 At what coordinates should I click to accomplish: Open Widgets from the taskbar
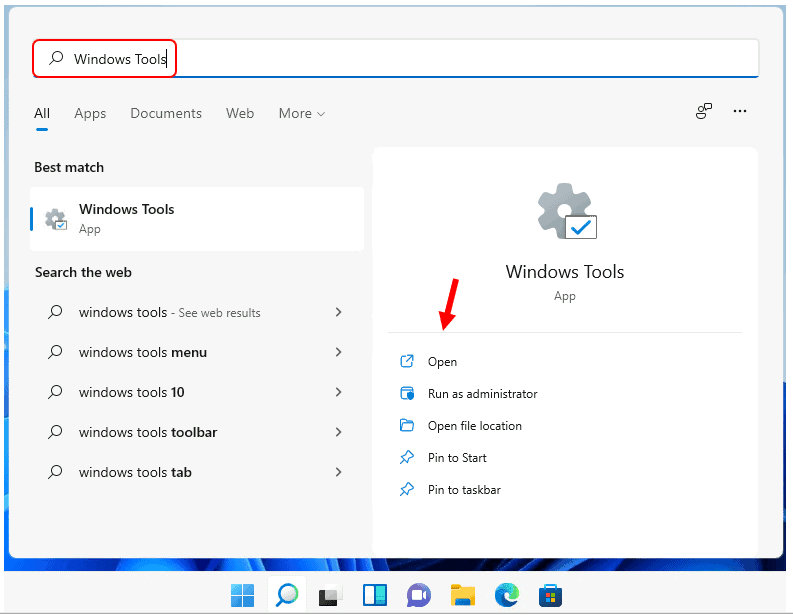[x=374, y=595]
